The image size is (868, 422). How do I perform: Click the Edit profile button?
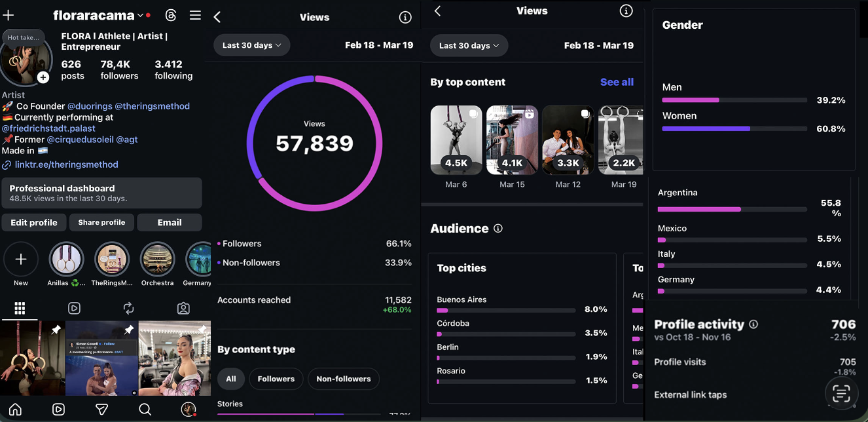click(34, 222)
